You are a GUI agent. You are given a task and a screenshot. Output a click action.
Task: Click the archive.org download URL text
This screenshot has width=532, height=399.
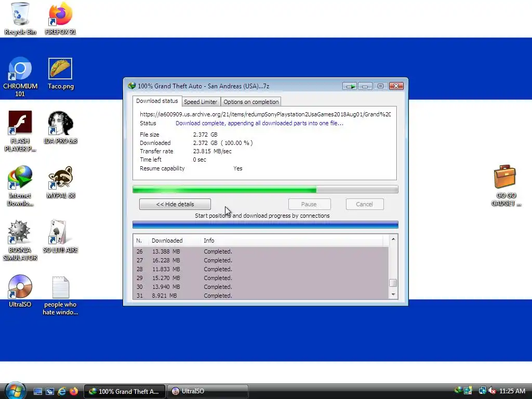click(x=265, y=114)
